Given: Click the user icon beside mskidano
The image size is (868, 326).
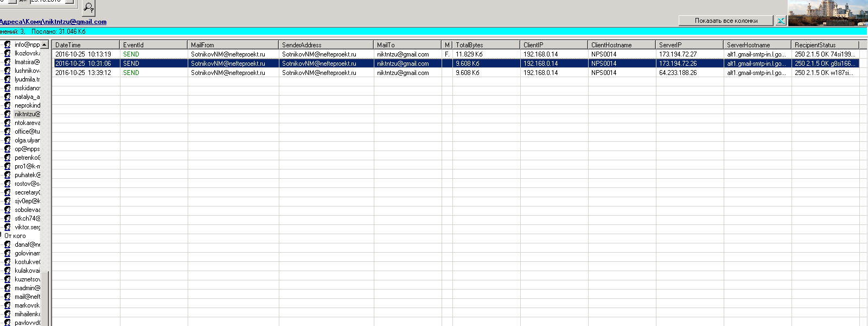Looking at the screenshot, I should tap(8, 88).
